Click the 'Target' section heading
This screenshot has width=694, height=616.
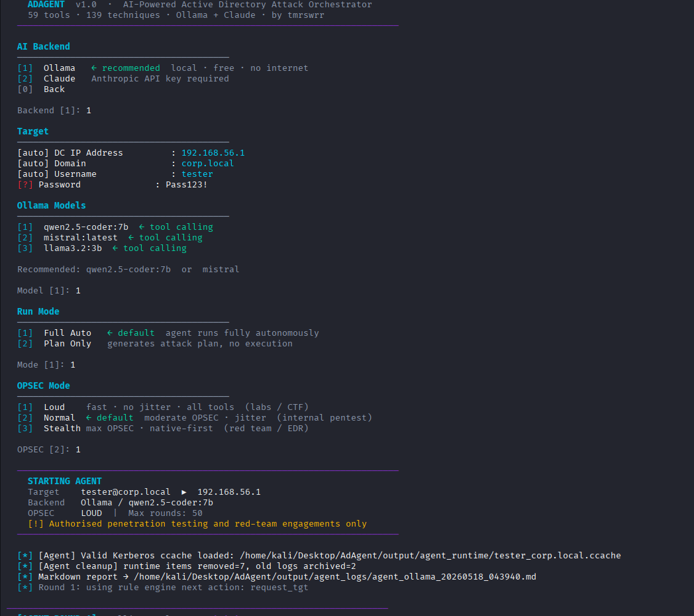click(32, 132)
